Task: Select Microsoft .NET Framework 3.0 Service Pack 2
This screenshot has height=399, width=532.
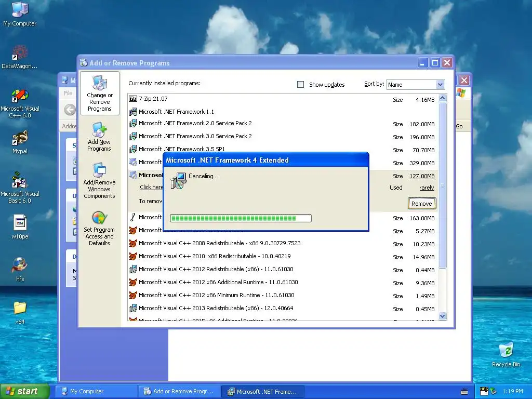Action: (x=283, y=137)
